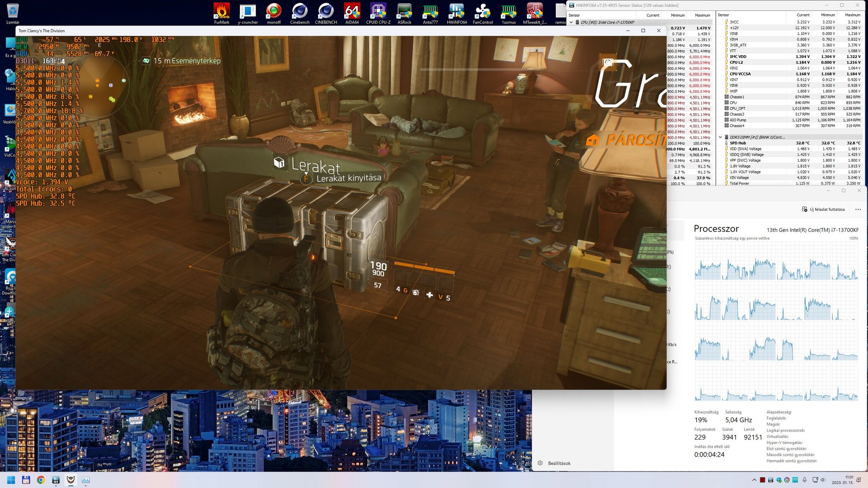
Task: Open Windows Security tray icon
Action: click(779, 480)
